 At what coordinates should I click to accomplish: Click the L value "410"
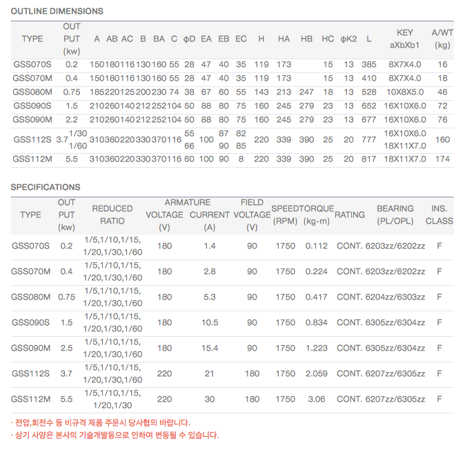tap(369, 79)
